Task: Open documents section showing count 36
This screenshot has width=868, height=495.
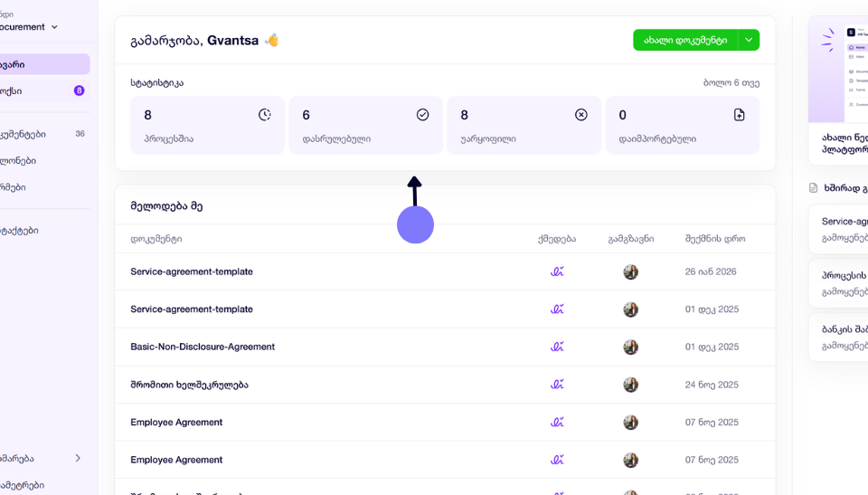Action: tap(44, 134)
